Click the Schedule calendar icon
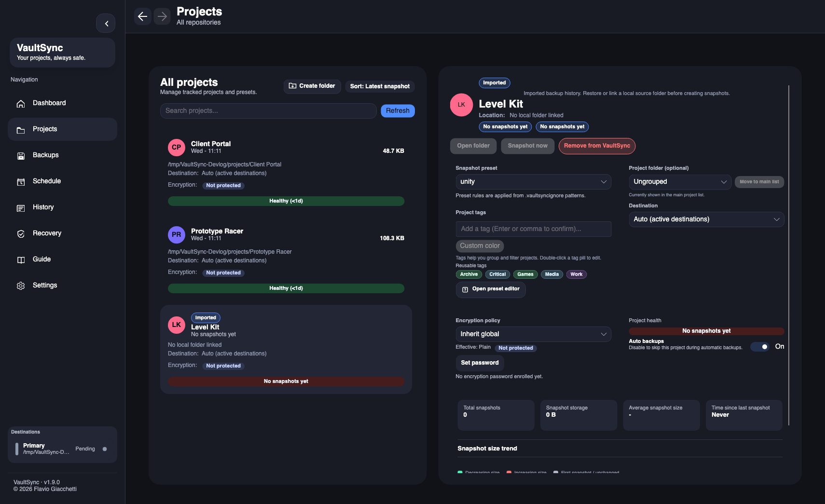The height and width of the screenshot is (504, 825). [21, 182]
